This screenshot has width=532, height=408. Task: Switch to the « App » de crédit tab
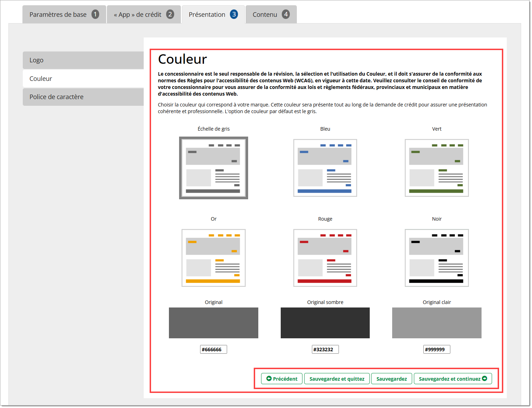pos(143,14)
